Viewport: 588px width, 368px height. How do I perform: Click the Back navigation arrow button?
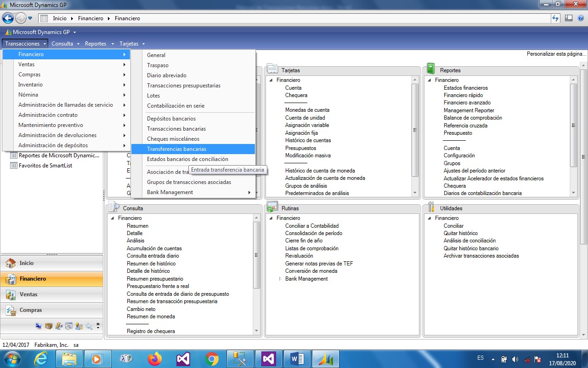pyautogui.click(x=8, y=18)
